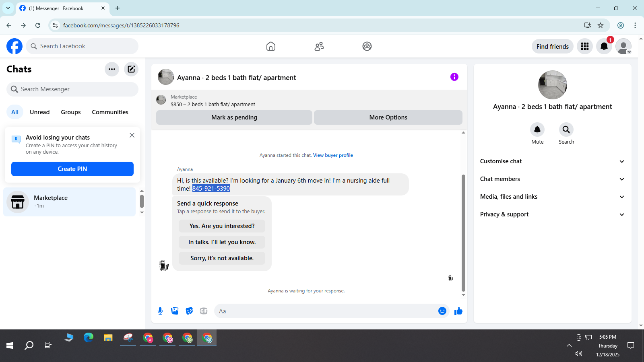Start a new message with compose icon
Screen dimensions: 644x362
click(x=131, y=69)
